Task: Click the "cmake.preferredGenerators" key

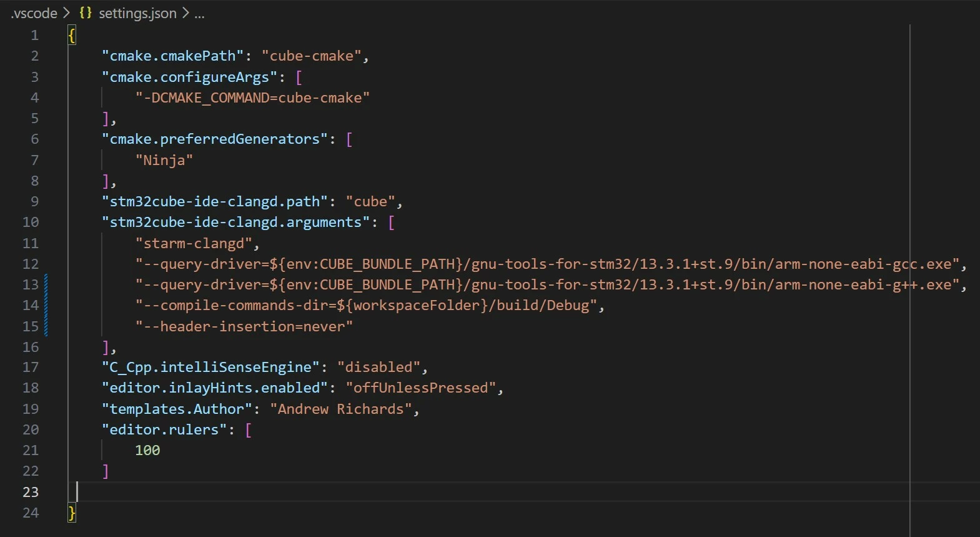Action: (214, 139)
